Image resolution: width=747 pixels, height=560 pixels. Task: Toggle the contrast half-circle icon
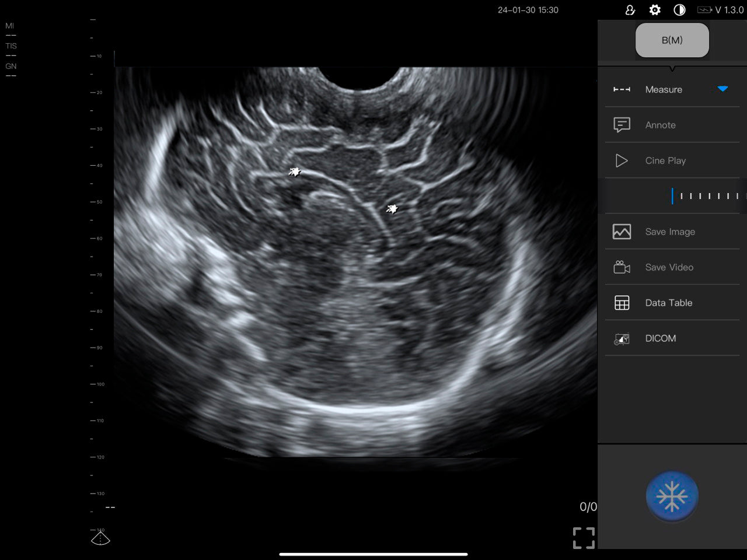pos(679,10)
